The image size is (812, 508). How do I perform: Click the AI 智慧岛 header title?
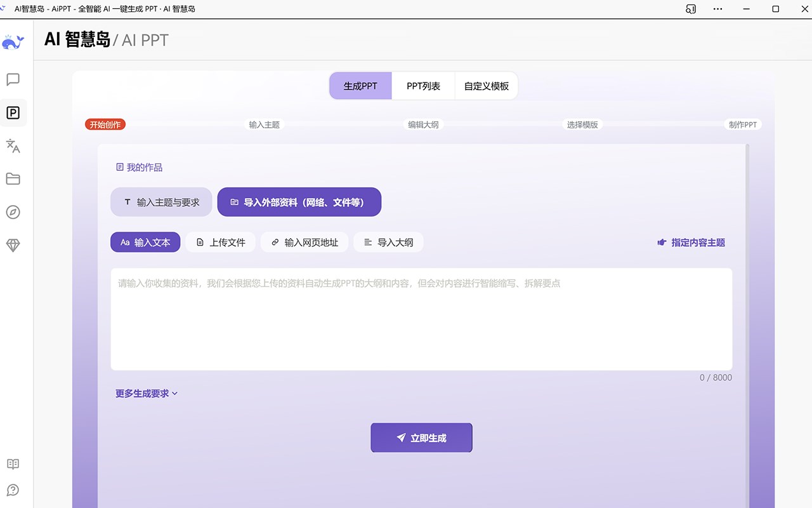pos(77,39)
